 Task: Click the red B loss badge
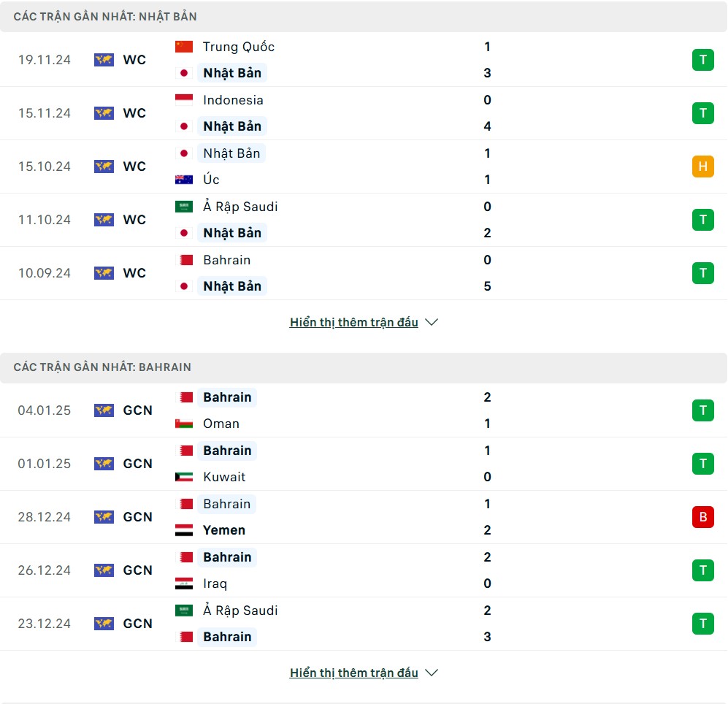[x=703, y=517]
